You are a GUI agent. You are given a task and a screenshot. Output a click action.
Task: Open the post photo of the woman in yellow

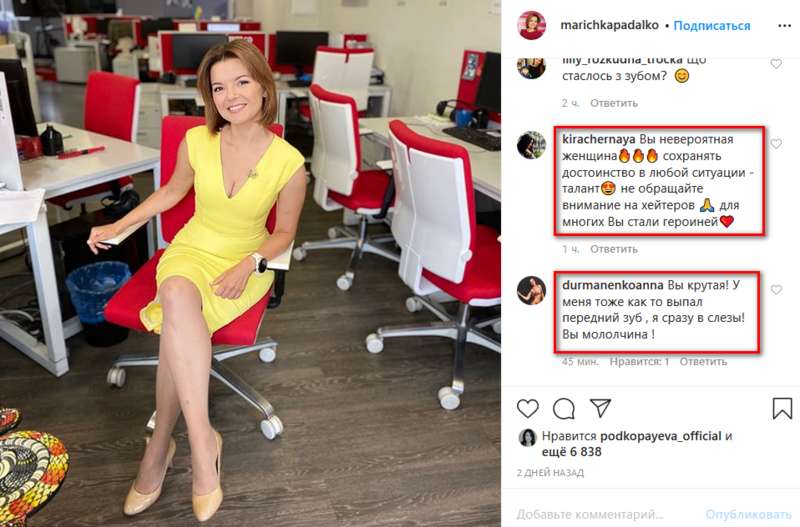tap(250, 263)
